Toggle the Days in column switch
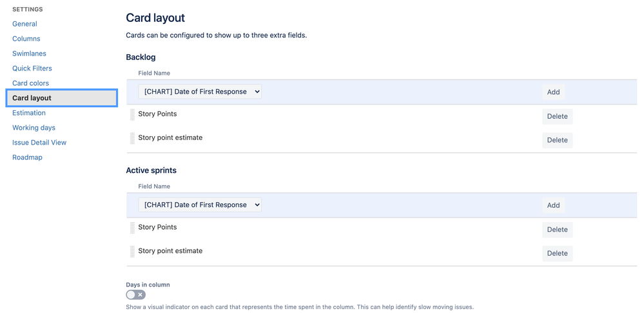Viewport: 644px width, 313px height. (135, 294)
